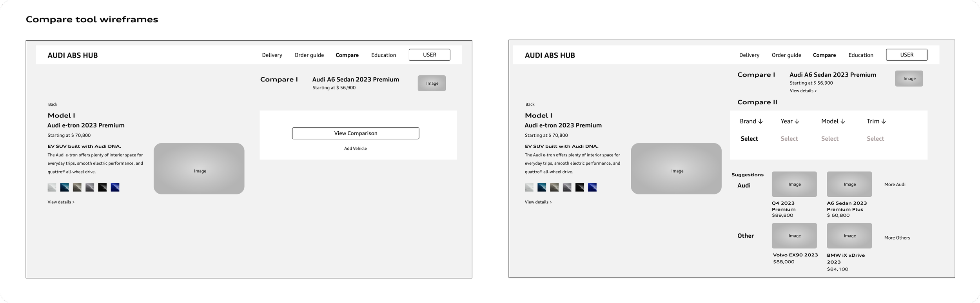Click the $84,100 price text

(x=838, y=269)
